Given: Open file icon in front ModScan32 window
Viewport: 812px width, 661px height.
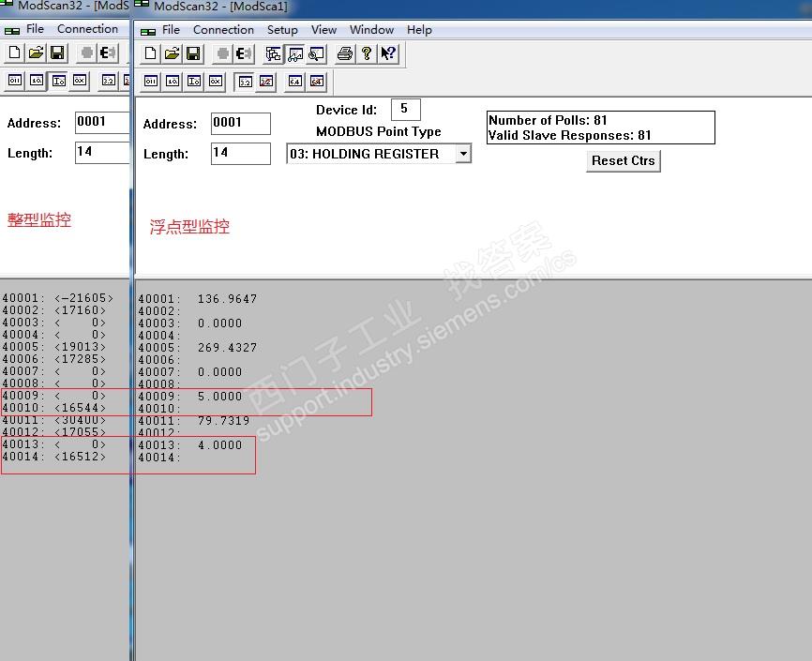Looking at the screenshot, I should coord(173,53).
